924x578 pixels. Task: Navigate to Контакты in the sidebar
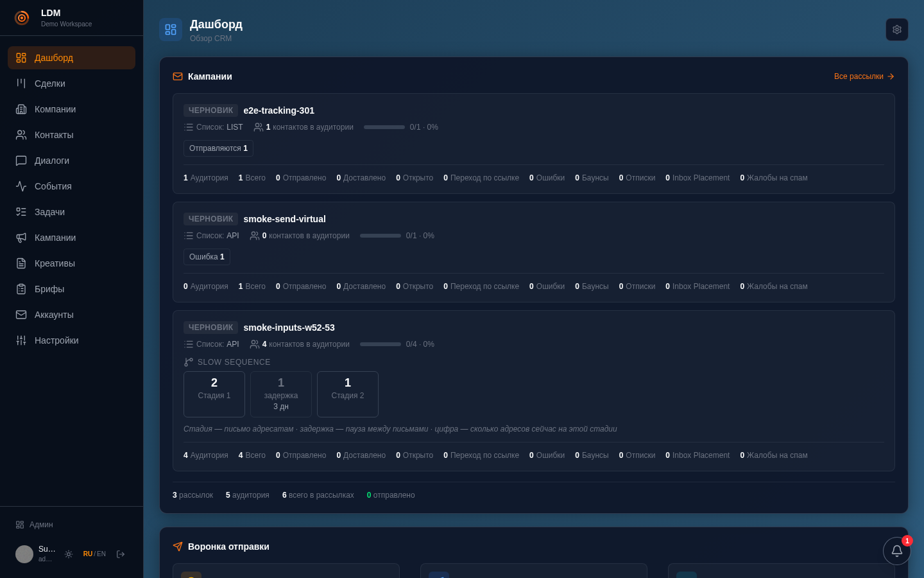click(71, 135)
